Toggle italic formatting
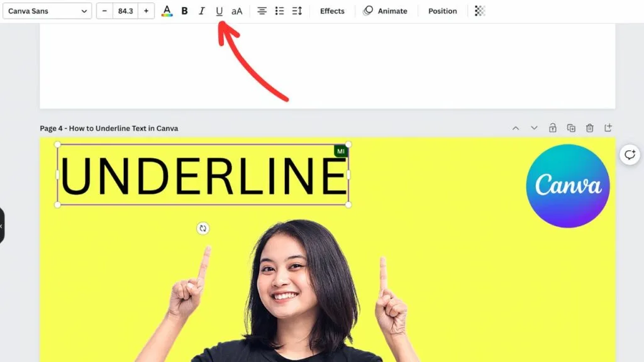The width and height of the screenshot is (644, 362). click(x=202, y=11)
